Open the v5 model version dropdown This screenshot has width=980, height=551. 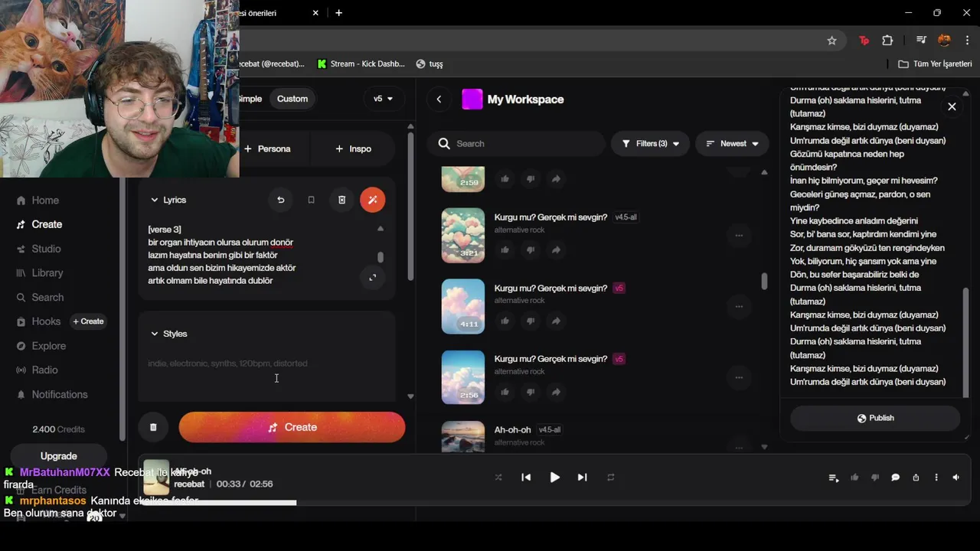click(x=384, y=99)
